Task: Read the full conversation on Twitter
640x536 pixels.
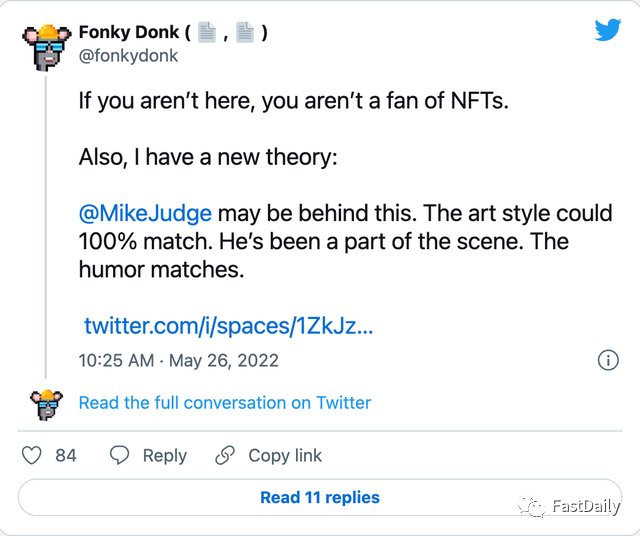Action: [x=225, y=403]
